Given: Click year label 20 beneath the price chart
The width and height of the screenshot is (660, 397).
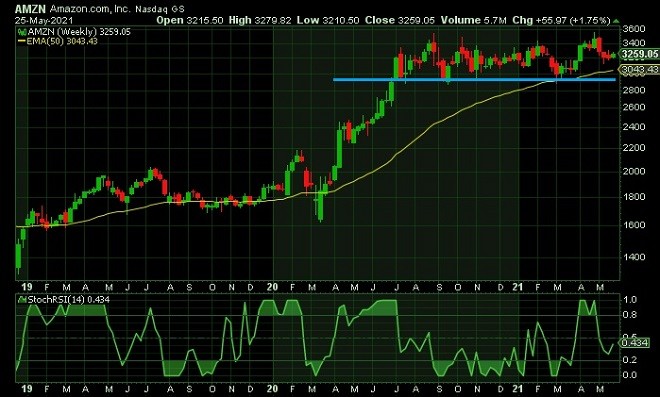Looking at the screenshot, I should 272,287.
